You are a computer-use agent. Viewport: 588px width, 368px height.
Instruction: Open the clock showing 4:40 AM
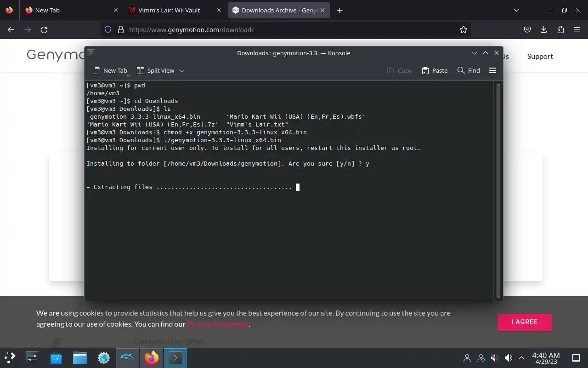click(x=546, y=357)
